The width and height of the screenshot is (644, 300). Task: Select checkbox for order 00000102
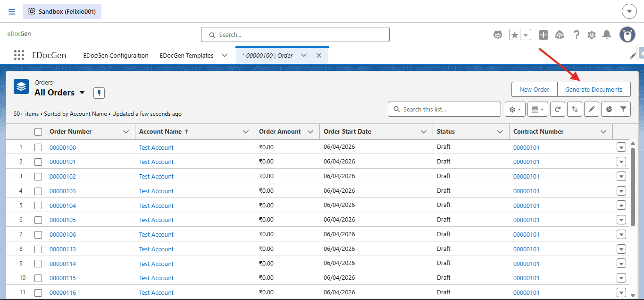[38, 177]
